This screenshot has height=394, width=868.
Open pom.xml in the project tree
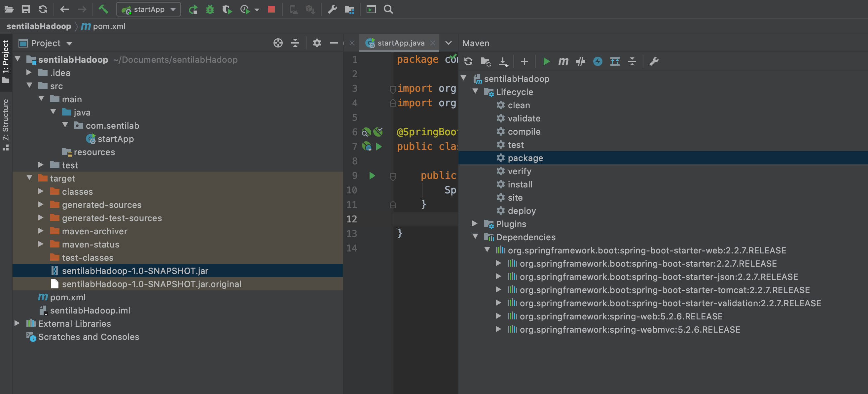(x=67, y=297)
